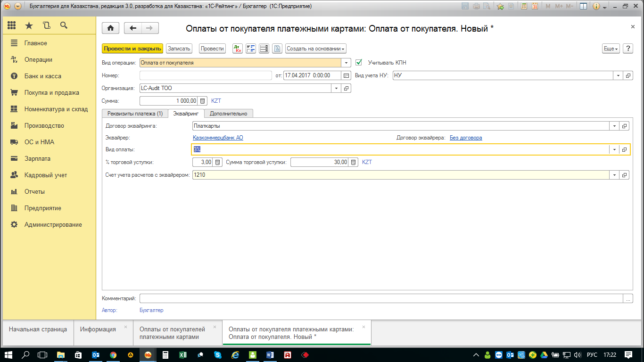Toggle the split-panel window layout icon

point(583,7)
